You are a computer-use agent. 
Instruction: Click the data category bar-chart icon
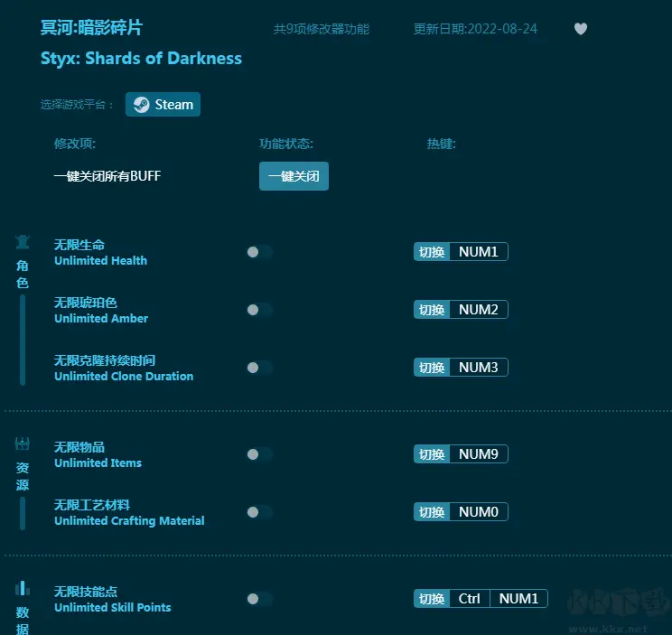(x=23, y=589)
